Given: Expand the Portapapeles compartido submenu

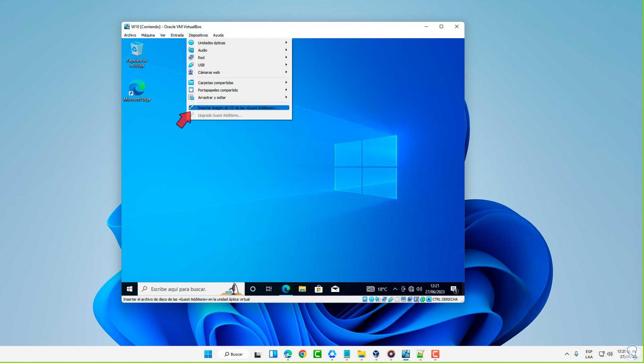Looking at the screenshot, I should pyautogui.click(x=239, y=90).
